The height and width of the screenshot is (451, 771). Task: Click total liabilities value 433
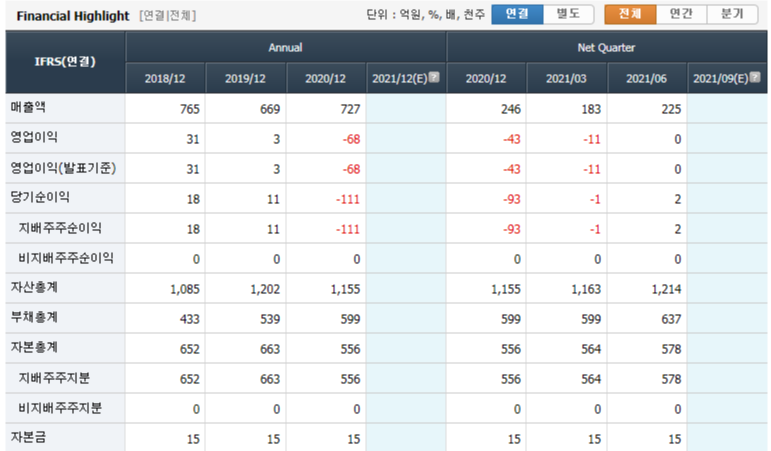click(190, 319)
